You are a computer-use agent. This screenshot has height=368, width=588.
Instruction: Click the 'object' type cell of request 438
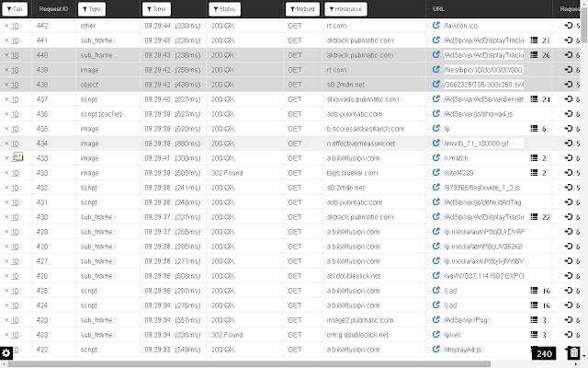[89, 85]
